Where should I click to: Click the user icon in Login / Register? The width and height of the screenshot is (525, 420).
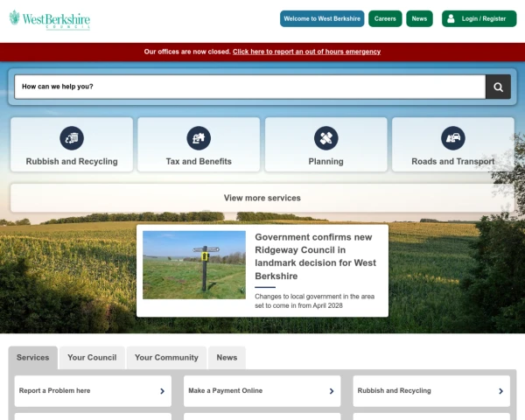click(451, 18)
